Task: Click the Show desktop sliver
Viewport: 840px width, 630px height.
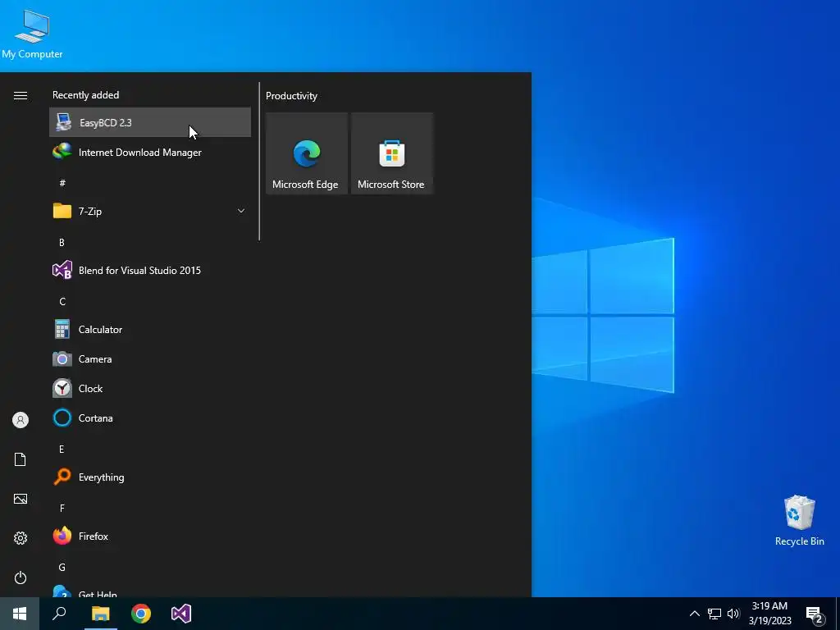Action: (x=838, y=614)
